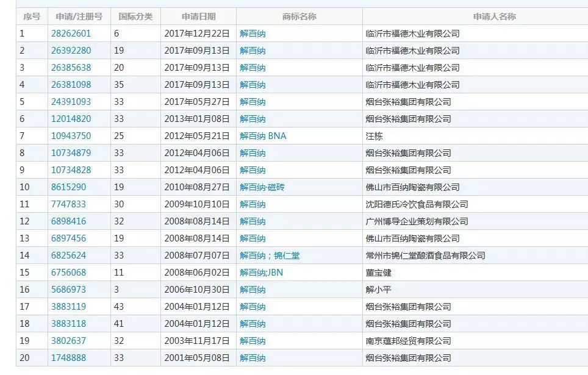Click applicant 南京蕴邦经贸有限公司
This screenshot has width=588, height=375.
click(x=409, y=340)
